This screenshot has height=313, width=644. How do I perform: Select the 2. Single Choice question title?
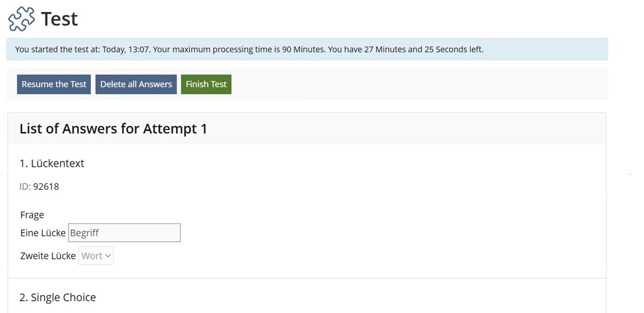(x=58, y=297)
